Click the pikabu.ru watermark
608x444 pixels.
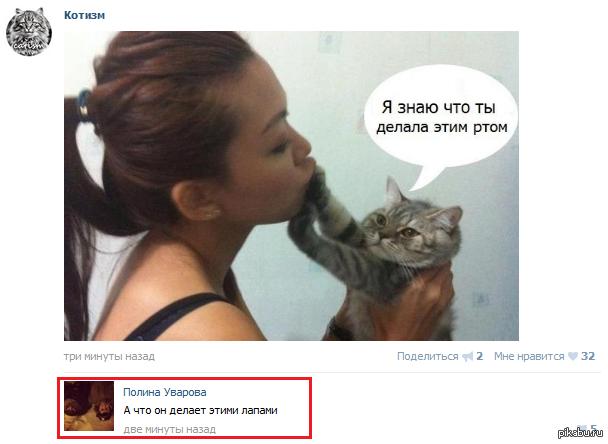click(580, 433)
